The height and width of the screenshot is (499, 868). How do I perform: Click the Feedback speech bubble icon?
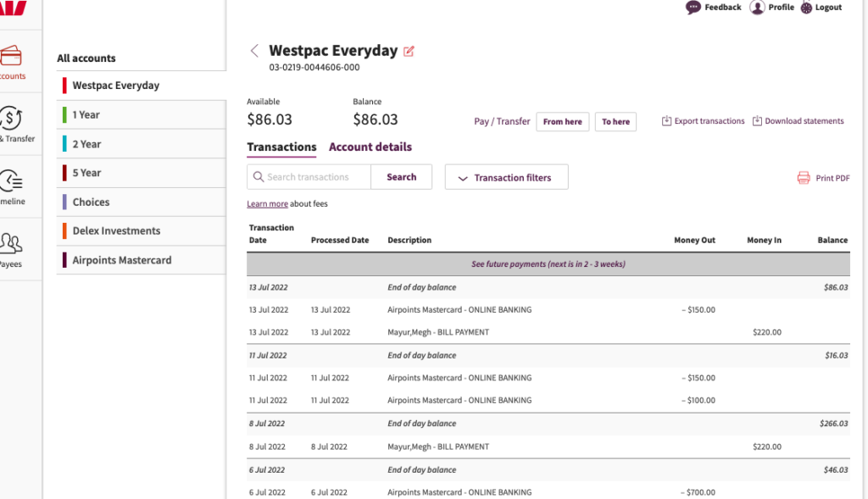tap(694, 8)
